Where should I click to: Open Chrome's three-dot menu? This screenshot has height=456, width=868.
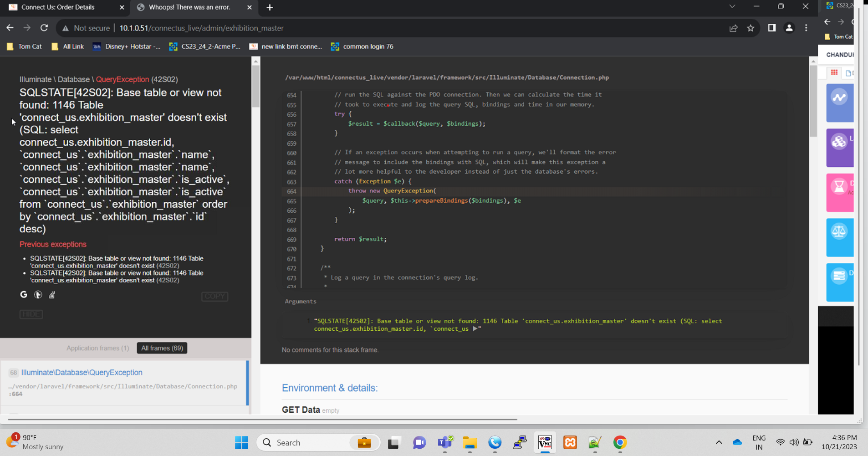[x=806, y=28]
